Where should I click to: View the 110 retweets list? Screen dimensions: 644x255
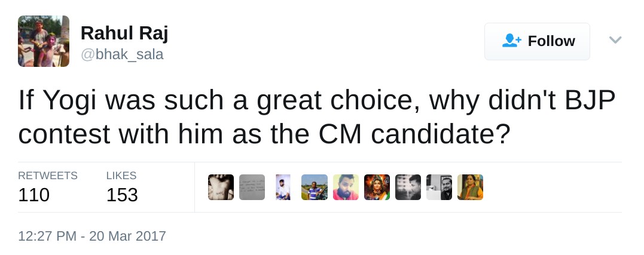(34, 195)
